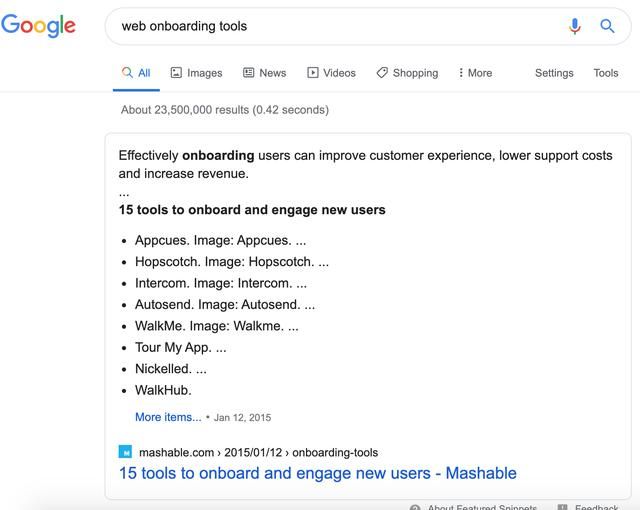Open the More options dropdown
This screenshot has width=640, height=510.
[x=475, y=73]
